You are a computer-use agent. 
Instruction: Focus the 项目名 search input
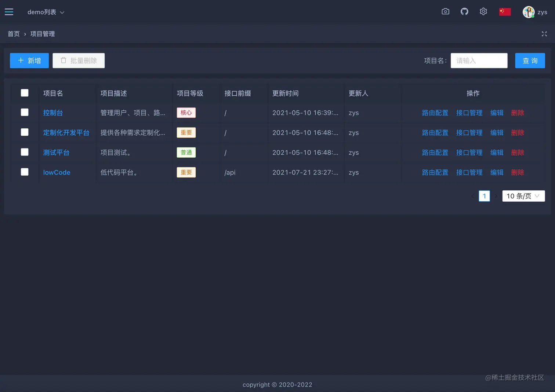click(479, 61)
